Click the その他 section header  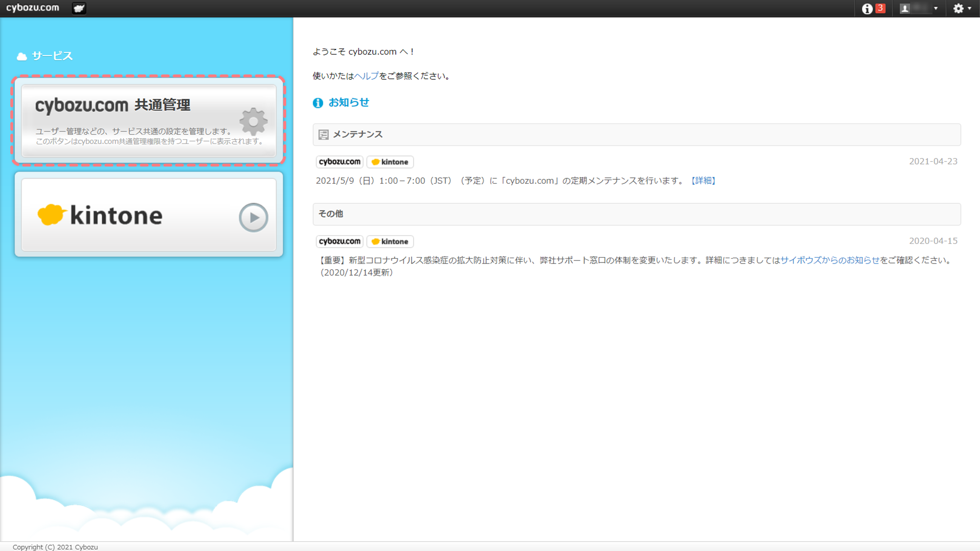click(x=637, y=214)
